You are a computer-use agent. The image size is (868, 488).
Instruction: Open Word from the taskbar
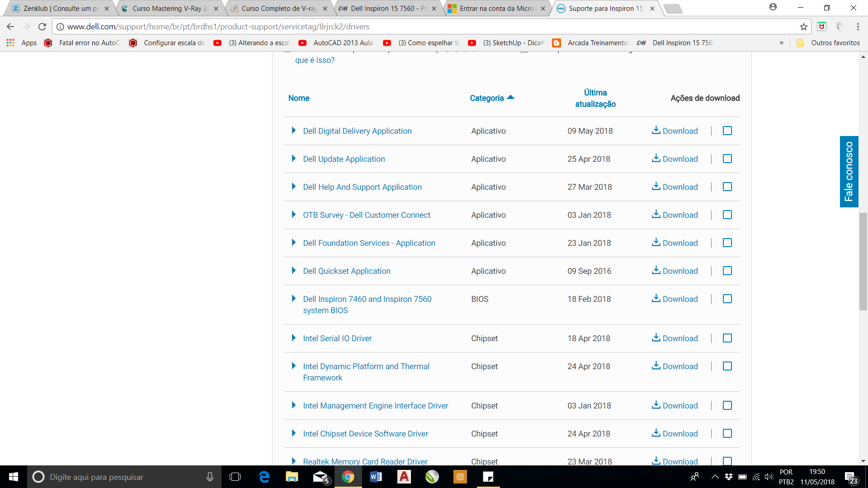point(376,477)
